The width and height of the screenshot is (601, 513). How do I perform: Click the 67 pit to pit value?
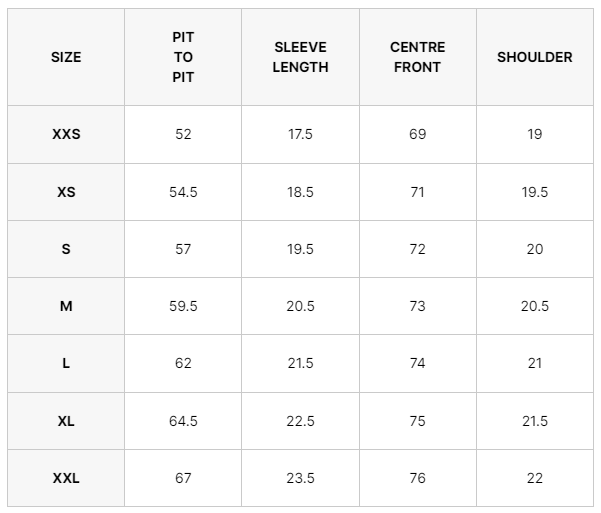pyautogui.click(x=183, y=478)
